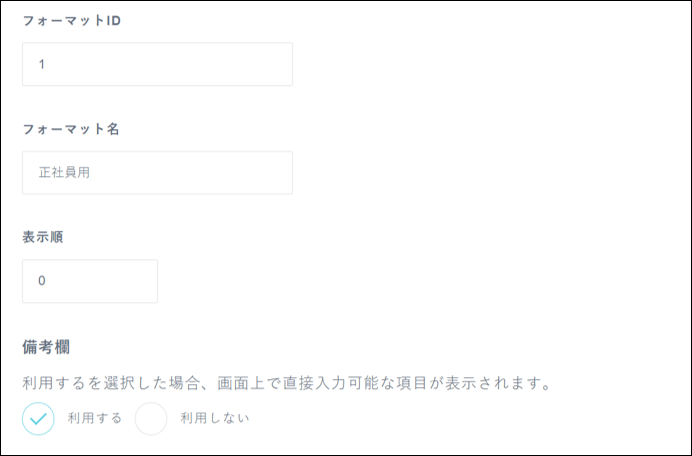Click the blue checkmark icon
This screenshot has height=456, width=692.
(39, 419)
